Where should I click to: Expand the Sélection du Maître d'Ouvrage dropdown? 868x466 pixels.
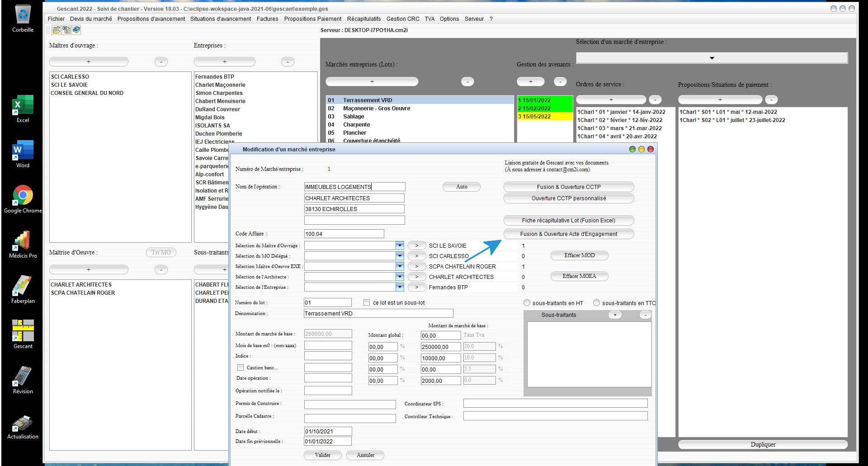pyautogui.click(x=400, y=245)
